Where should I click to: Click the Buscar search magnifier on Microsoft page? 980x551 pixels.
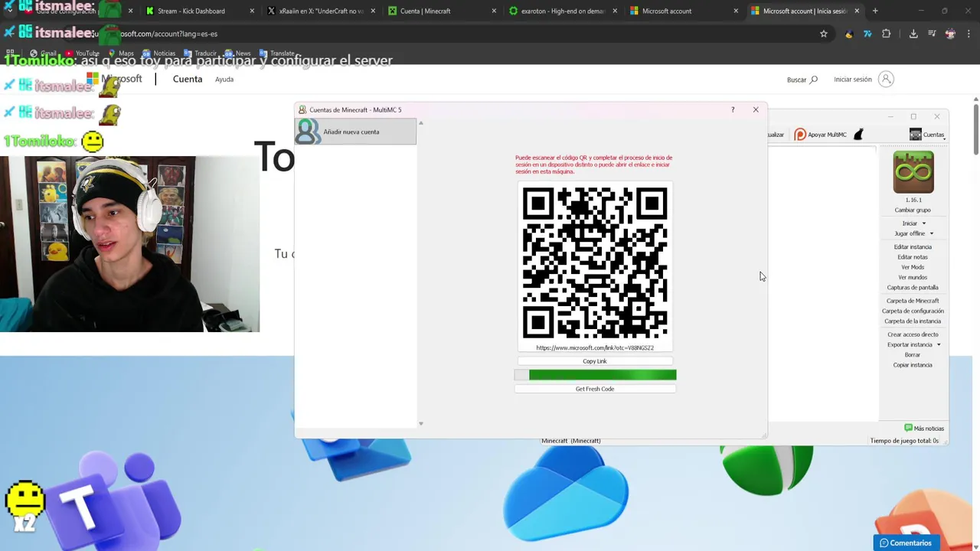pos(814,80)
